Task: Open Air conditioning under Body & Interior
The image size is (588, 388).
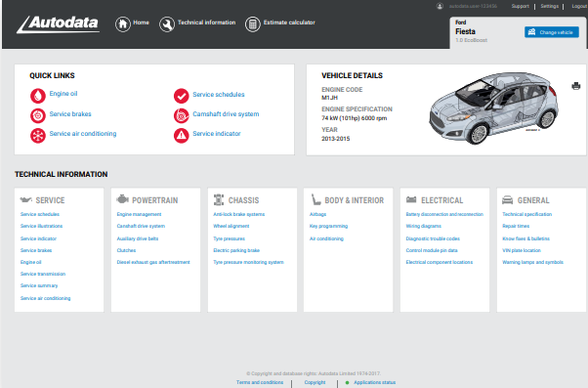Action: 326,238
